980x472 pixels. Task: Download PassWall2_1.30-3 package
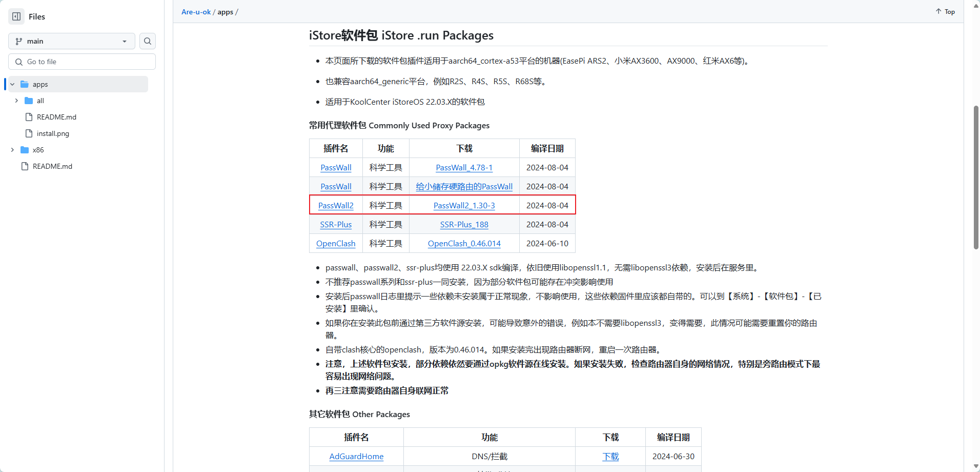pos(464,205)
